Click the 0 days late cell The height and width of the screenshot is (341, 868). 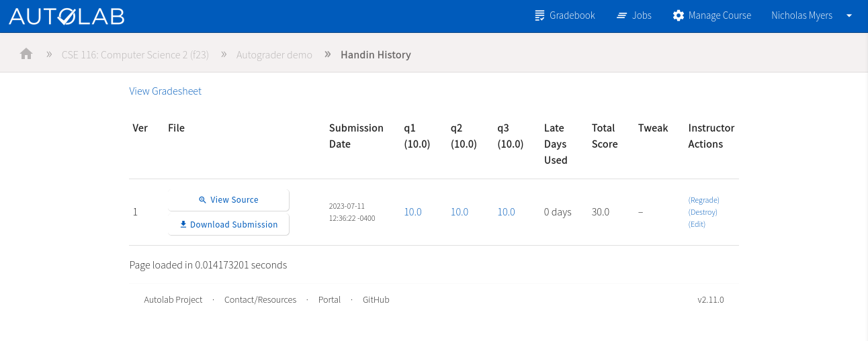(558, 211)
